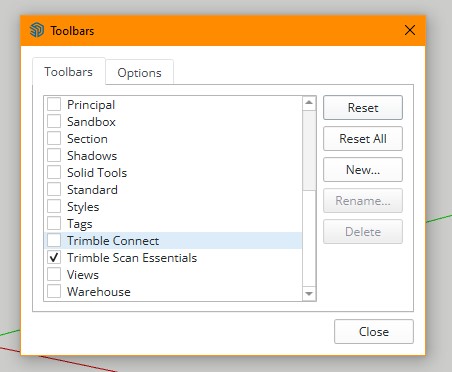Tick the Tags toolbar checkbox

pos(54,223)
